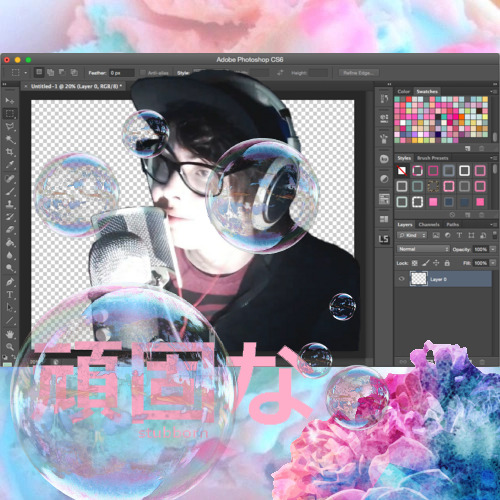Select the Hand tool
500x500 pixels.
[10, 334]
